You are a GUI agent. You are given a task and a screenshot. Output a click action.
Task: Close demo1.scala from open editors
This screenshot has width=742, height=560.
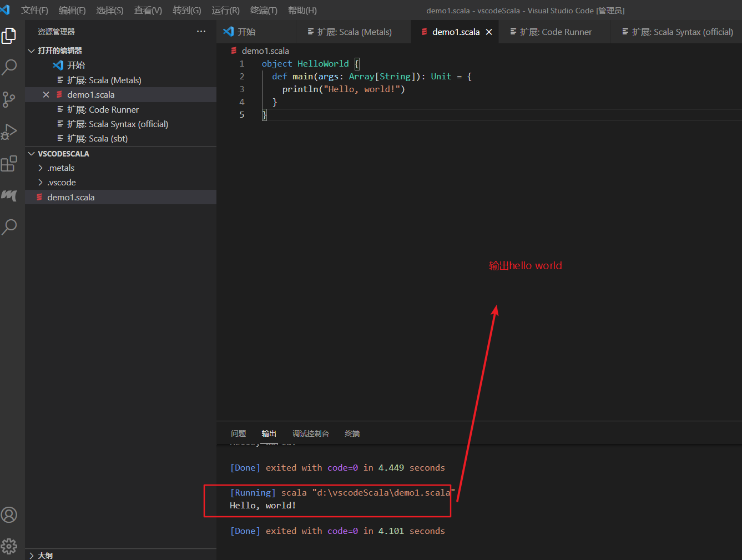point(47,94)
